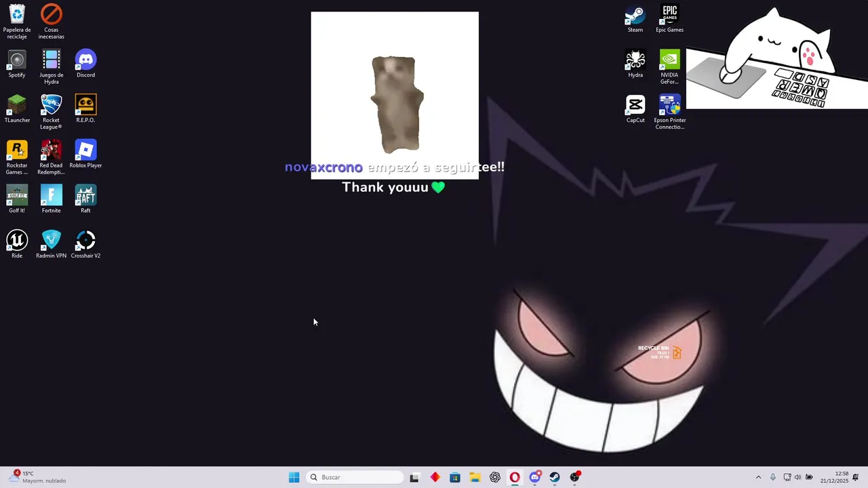Screen dimensions: 868x488
Task: Select the TLauncher Minecraft icon
Action: coord(17,109)
